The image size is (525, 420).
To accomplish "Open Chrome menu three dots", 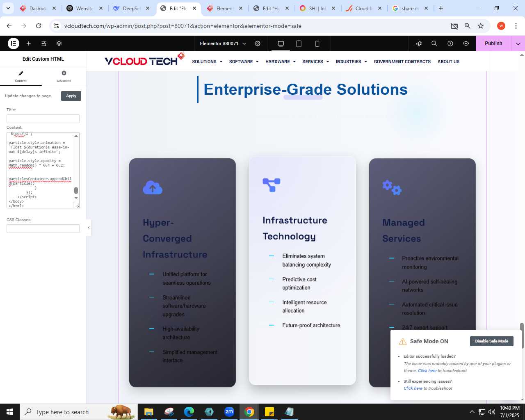I will tap(516, 26).
